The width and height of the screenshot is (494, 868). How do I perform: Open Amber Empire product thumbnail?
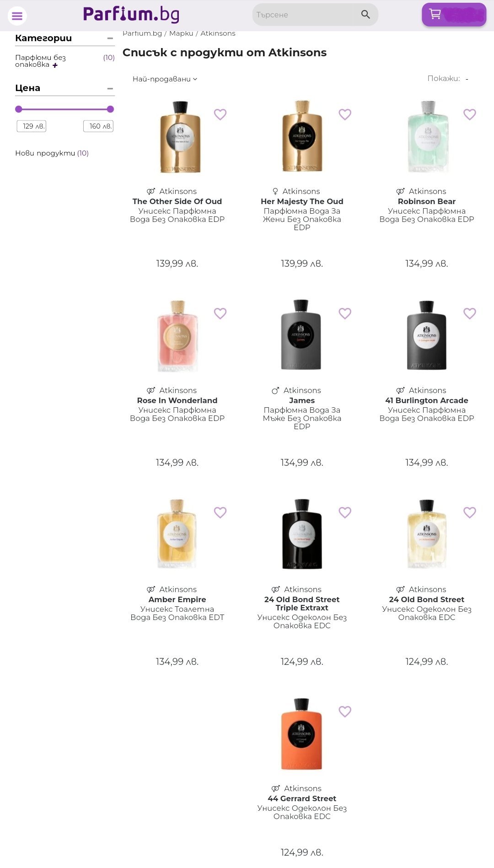click(177, 534)
